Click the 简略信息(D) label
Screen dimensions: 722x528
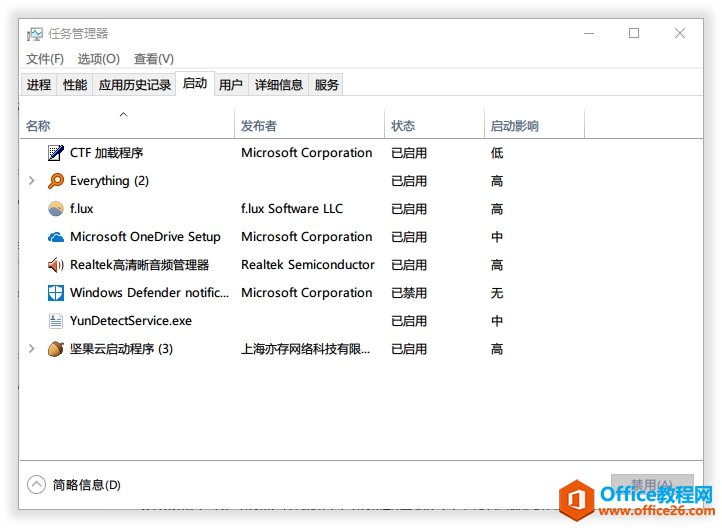tap(87, 485)
